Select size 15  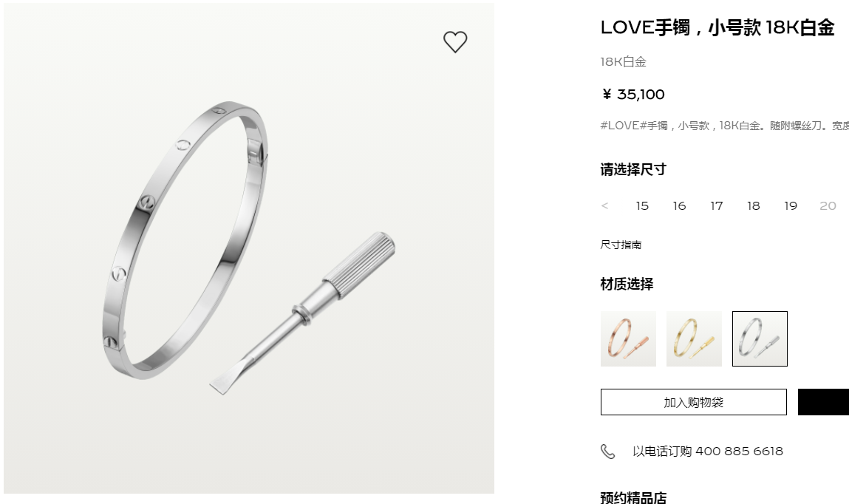pos(642,205)
